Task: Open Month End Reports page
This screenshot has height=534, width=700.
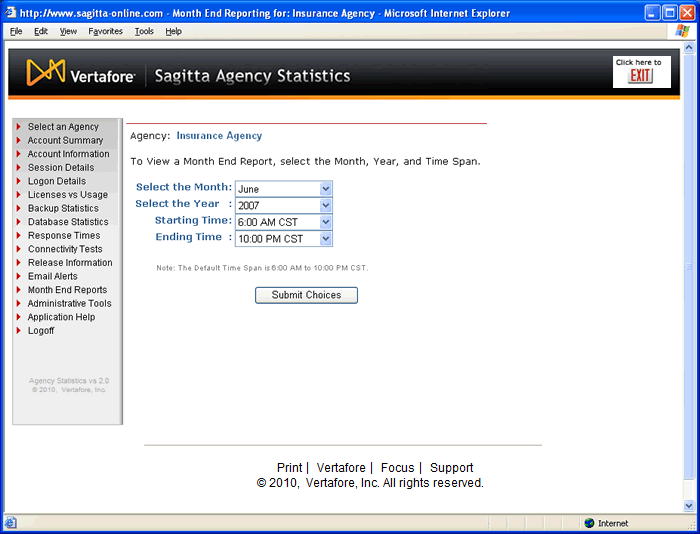Action: pos(67,290)
